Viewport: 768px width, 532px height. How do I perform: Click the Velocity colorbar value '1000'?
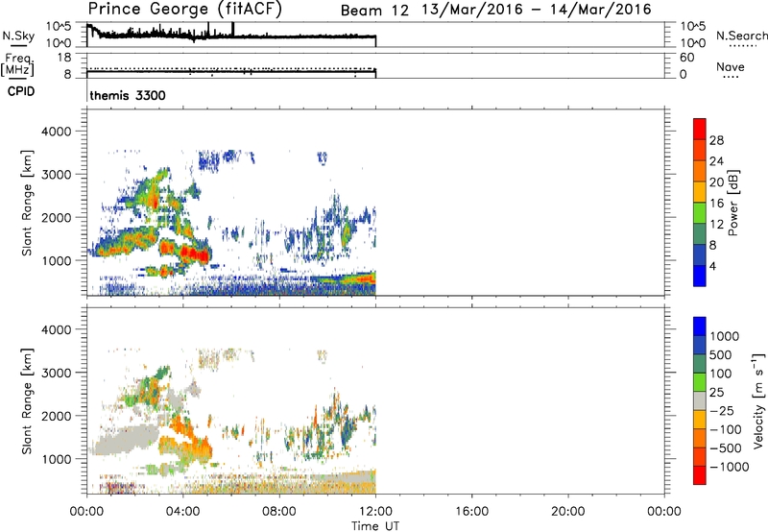[x=724, y=336]
